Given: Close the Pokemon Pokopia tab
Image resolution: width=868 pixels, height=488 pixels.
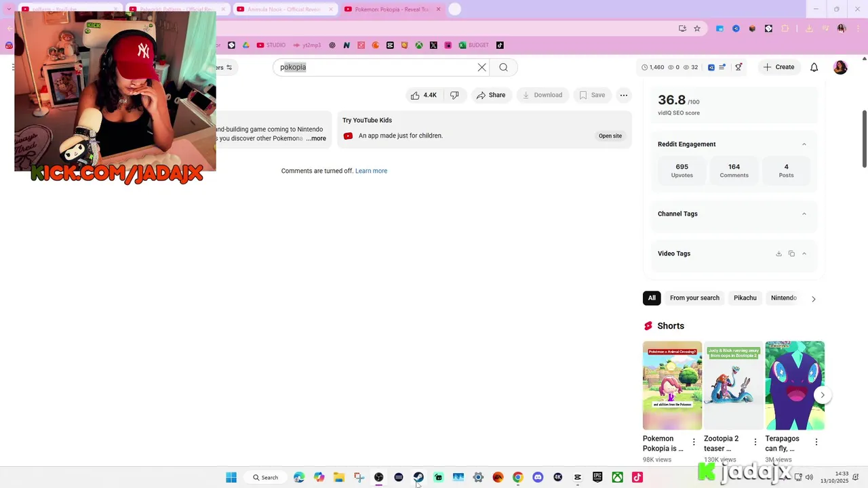Looking at the screenshot, I should [438, 9].
